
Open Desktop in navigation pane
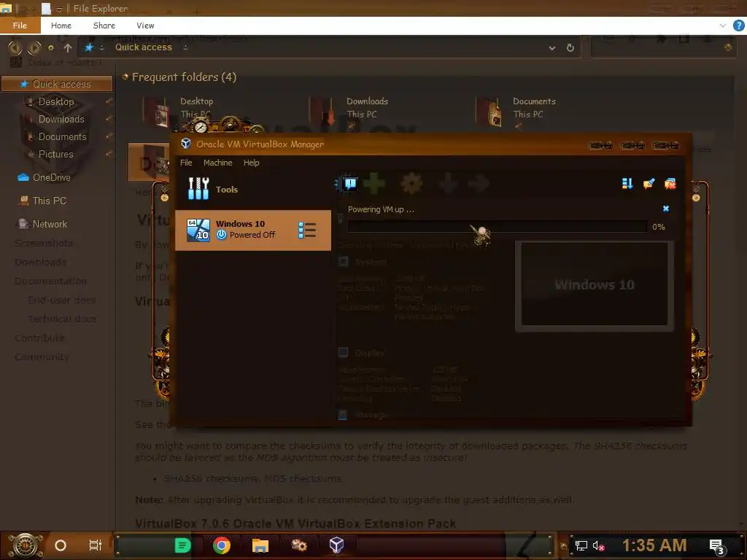pyautogui.click(x=56, y=101)
